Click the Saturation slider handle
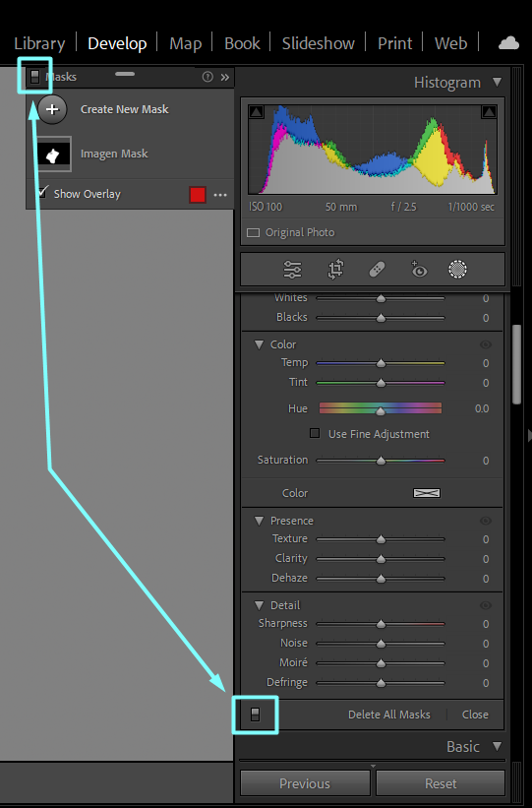Screen dimensions: 532x808 [381, 461]
